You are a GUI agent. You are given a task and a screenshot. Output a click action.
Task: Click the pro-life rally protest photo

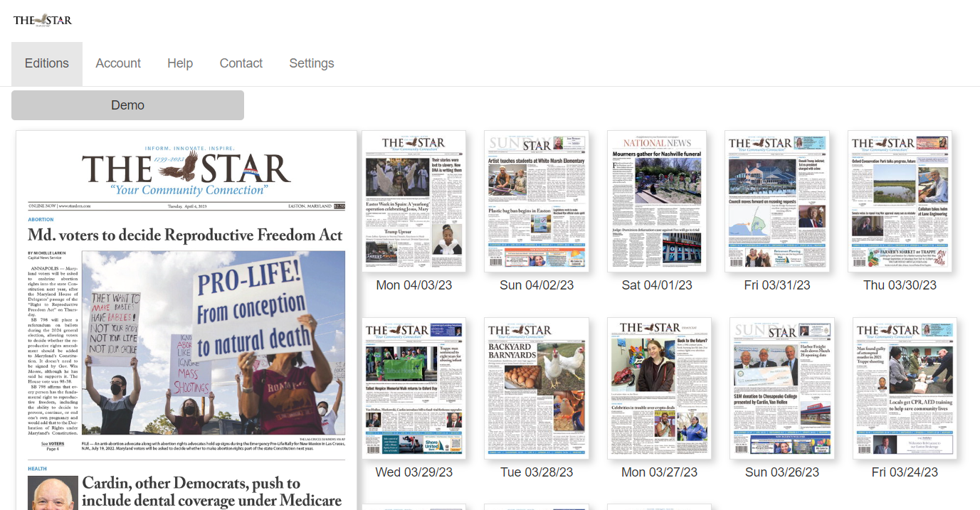pyautogui.click(x=214, y=342)
